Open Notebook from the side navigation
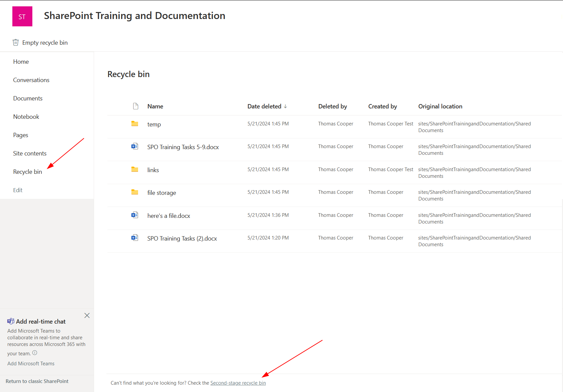The image size is (563, 392). pos(26,117)
